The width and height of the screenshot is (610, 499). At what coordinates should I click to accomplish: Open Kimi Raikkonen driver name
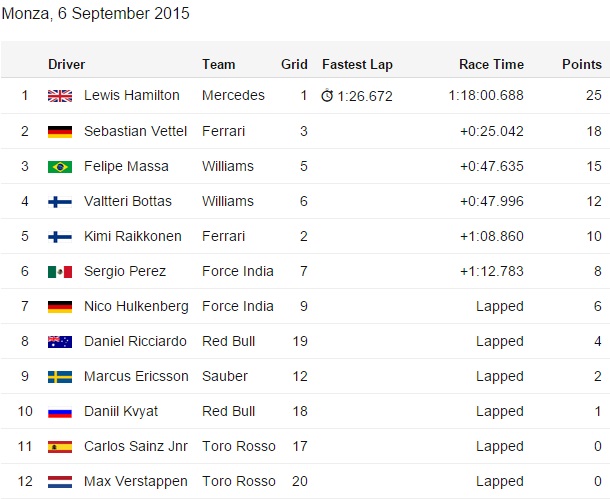point(133,236)
